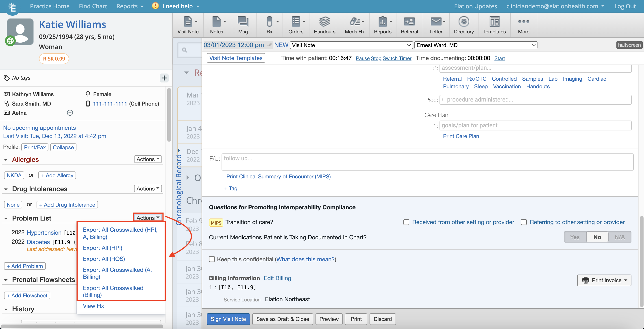The image size is (644, 329).
Task: Enable 'Keep this confidential' checkbox
Action: (x=212, y=259)
